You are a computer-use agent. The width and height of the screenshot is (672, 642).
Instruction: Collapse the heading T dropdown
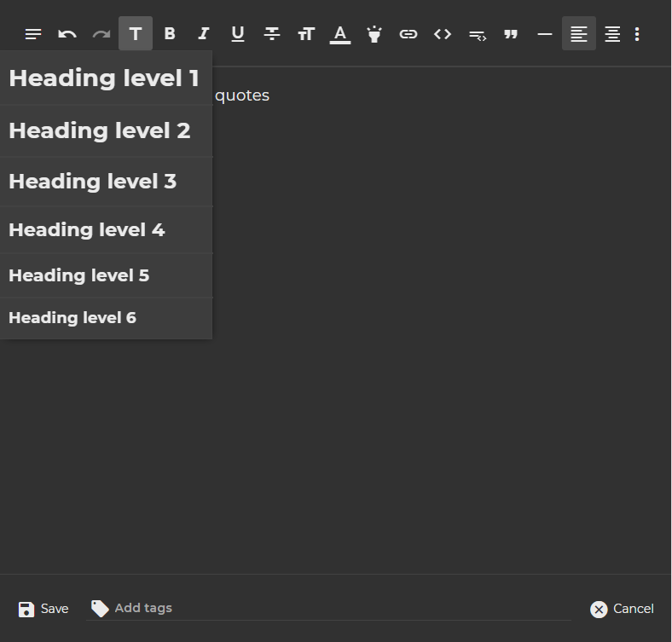[136, 34]
